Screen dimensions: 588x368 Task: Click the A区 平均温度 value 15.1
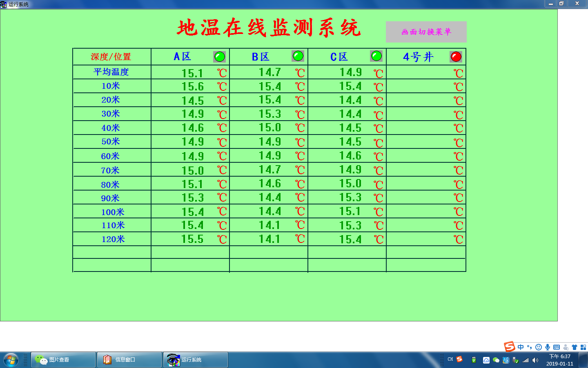(x=192, y=73)
